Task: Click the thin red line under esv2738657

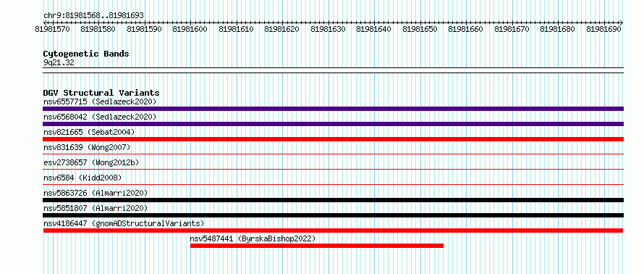Action: coord(333,170)
